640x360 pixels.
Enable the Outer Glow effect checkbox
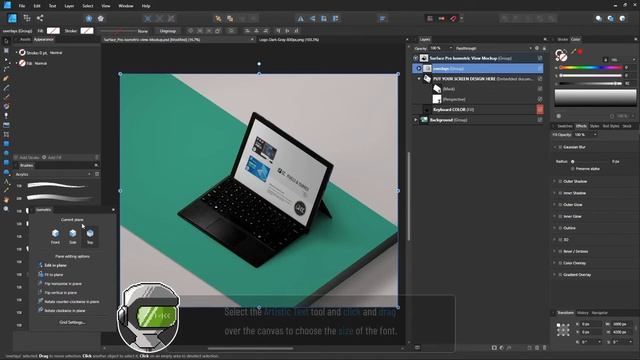(560, 205)
